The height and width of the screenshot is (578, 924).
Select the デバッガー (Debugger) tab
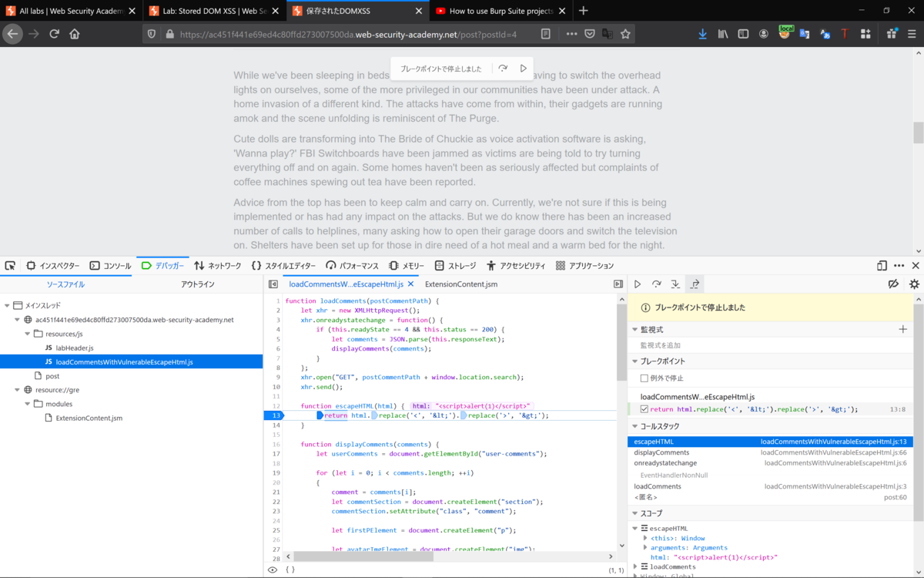[162, 266]
